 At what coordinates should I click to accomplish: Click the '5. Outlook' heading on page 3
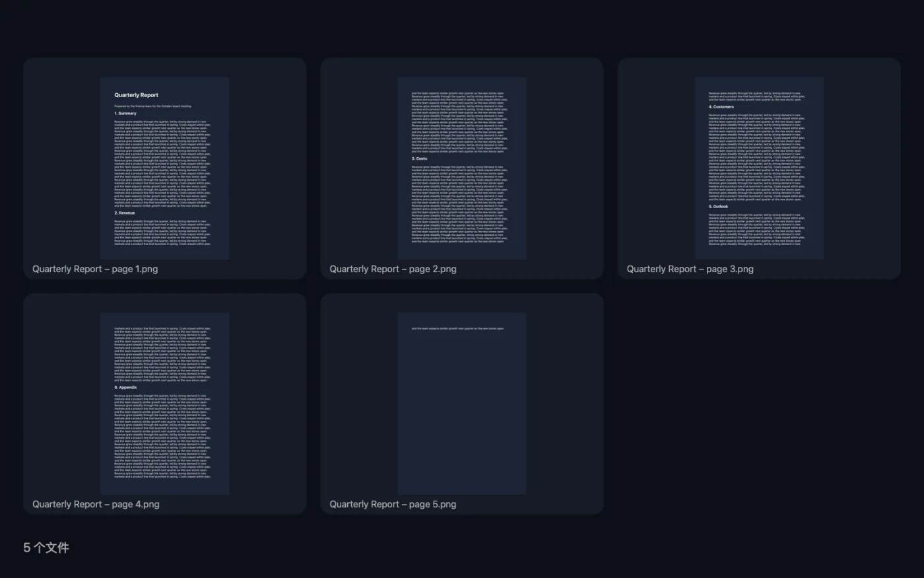tap(719, 207)
